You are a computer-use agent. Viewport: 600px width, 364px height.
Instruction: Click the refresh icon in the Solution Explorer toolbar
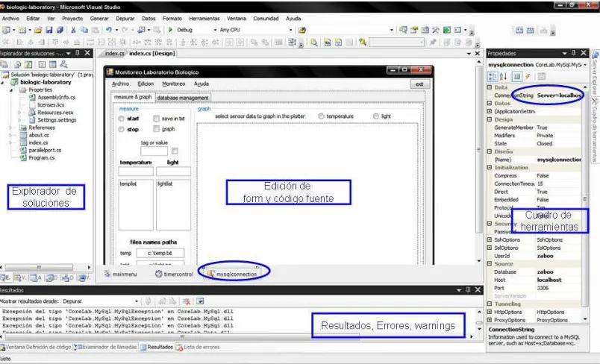[28, 64]
